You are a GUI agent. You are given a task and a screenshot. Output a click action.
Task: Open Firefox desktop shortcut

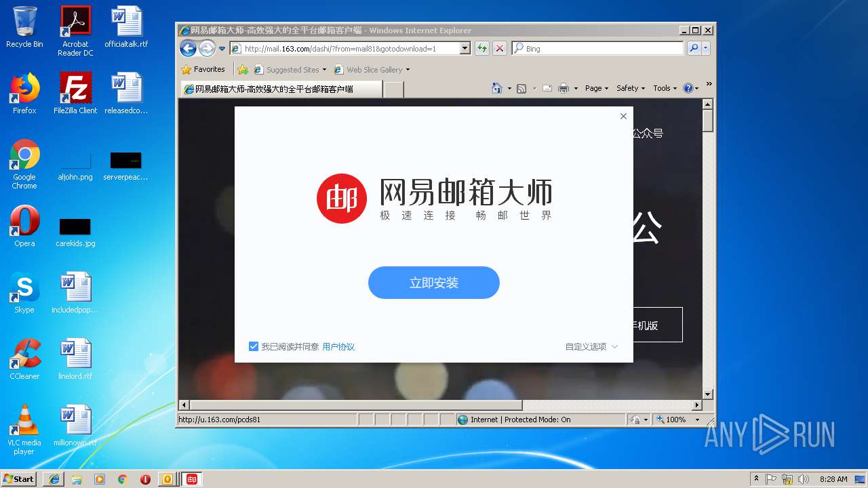coord(24,93)
